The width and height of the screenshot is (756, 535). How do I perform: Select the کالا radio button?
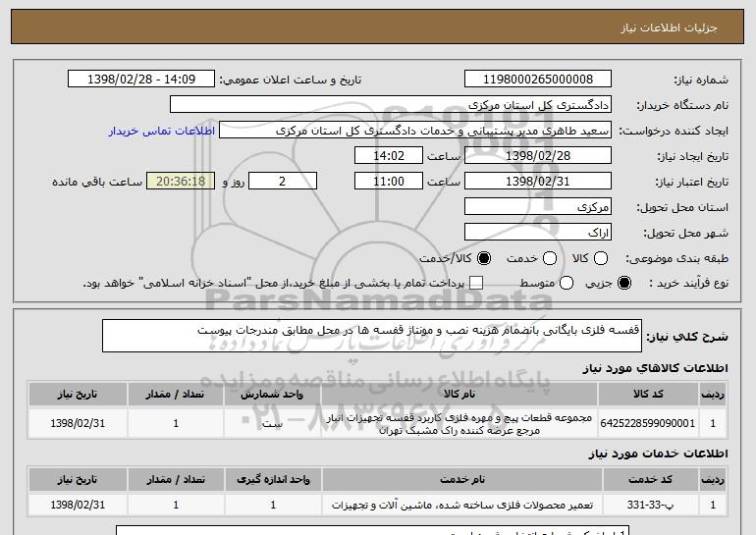point(601,258)
